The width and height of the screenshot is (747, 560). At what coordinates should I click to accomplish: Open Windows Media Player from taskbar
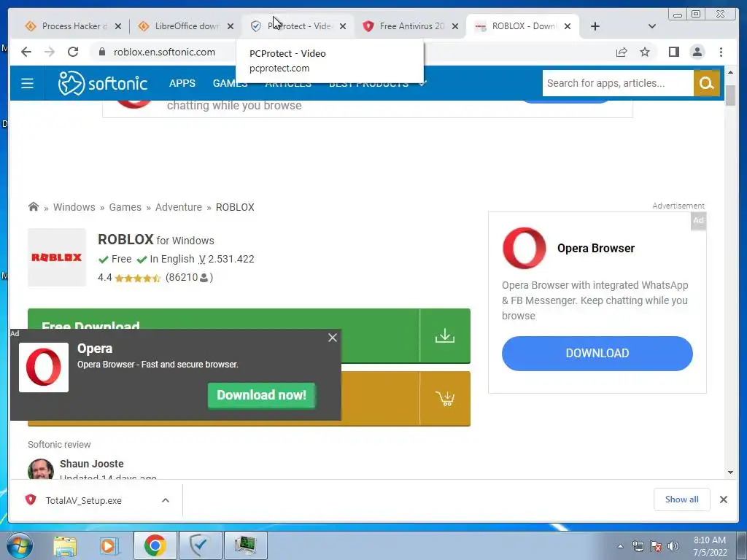[x=109, y=546]
